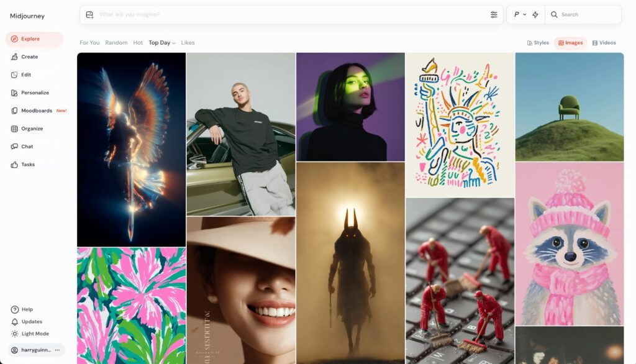Open the Create paintbrush icon
The height and width of the screenshot is (364, 636).
pos(14,57)
